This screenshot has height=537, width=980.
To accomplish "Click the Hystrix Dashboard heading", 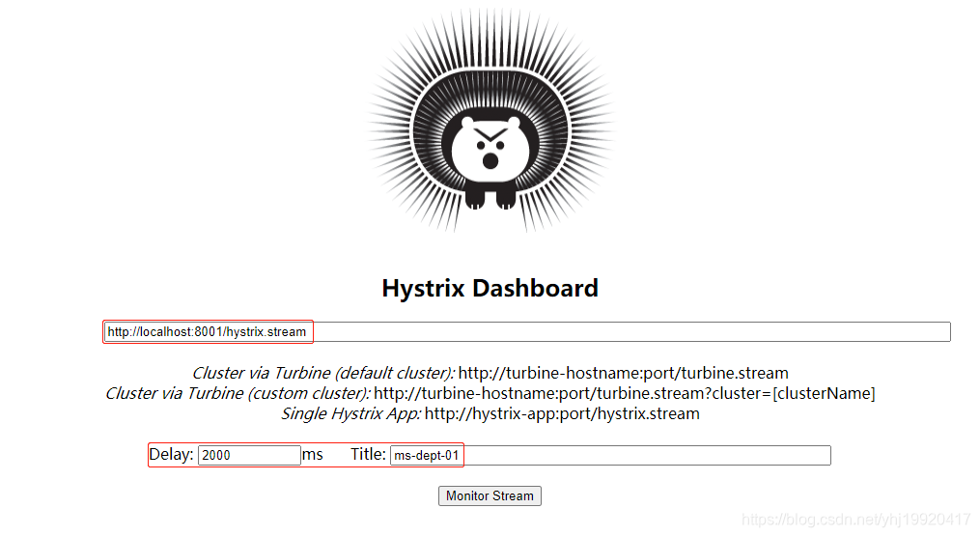I will [490, 288].
